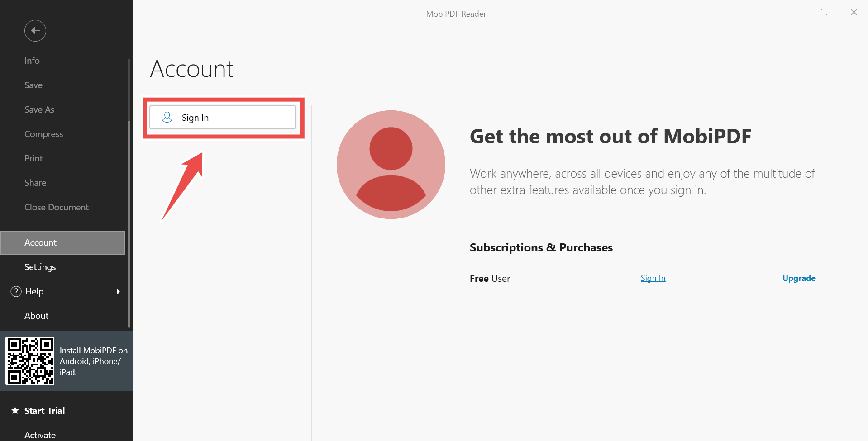Click the back arrow circle icon
868x441 pixels.
pyautogui.click(x=35, y=31)
